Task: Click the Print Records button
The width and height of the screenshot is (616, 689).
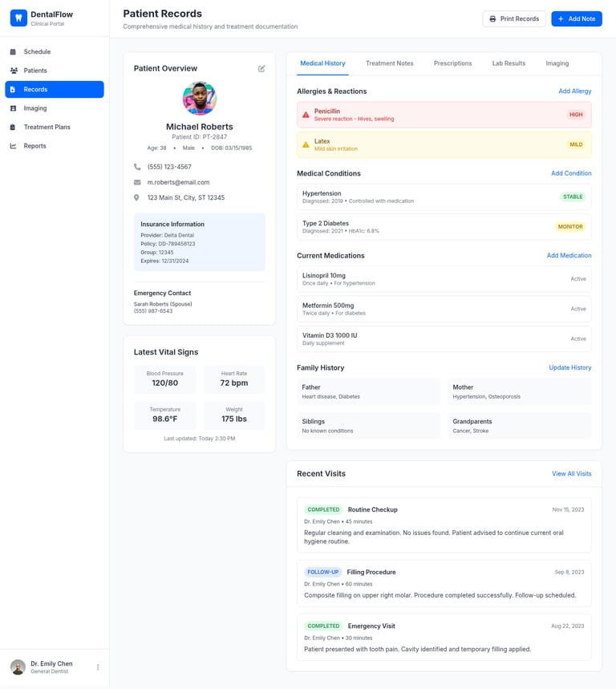Action: point(514,19)
